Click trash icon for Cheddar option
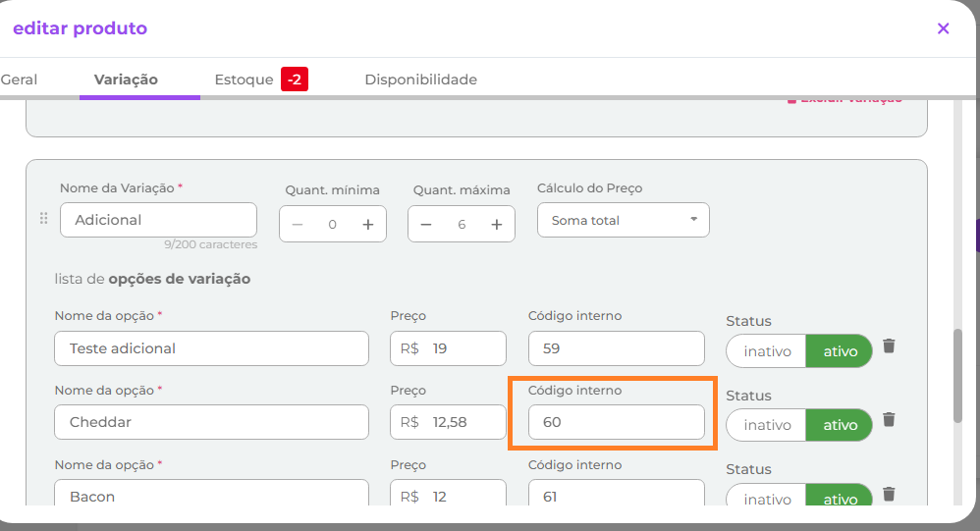The width and height of the screenshot is (980, 531). (889, 419)
